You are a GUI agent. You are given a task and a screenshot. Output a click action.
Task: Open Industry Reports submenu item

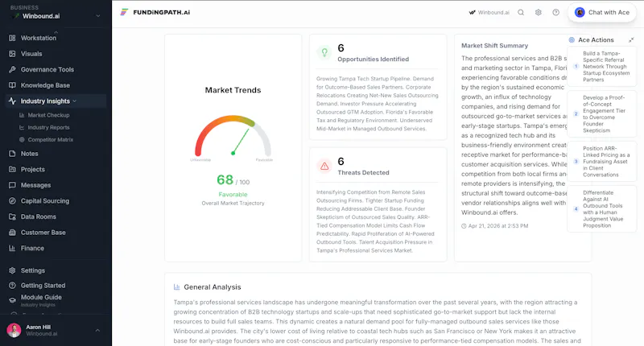pyautogui.click(x=48, y=128)
